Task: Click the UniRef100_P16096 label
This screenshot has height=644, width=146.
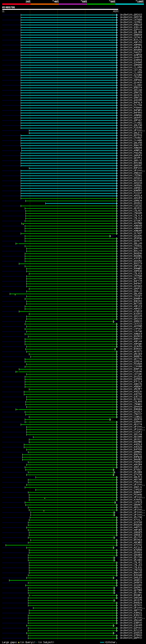Action: coord(131,371)
